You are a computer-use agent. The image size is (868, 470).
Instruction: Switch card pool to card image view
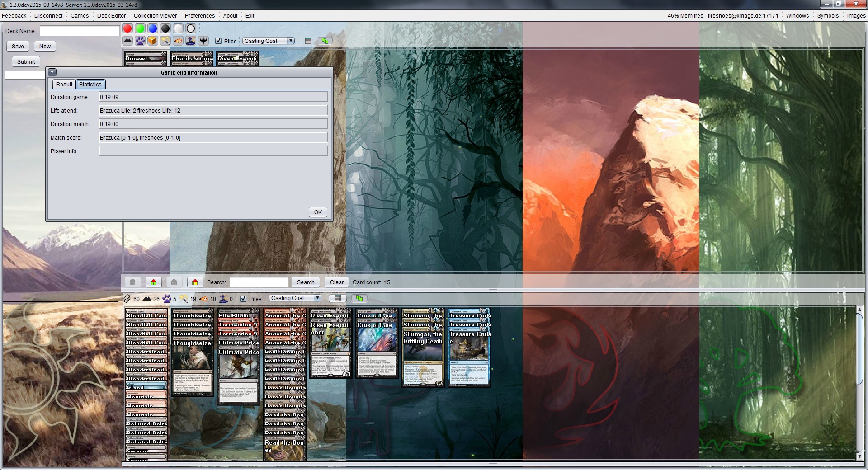click(x=325, y=41)
